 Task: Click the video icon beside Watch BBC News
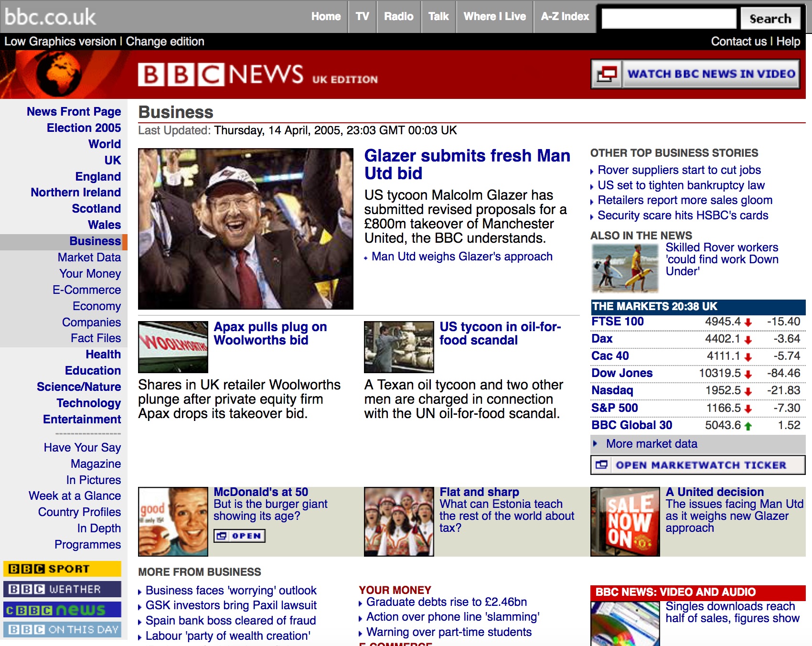607,74
